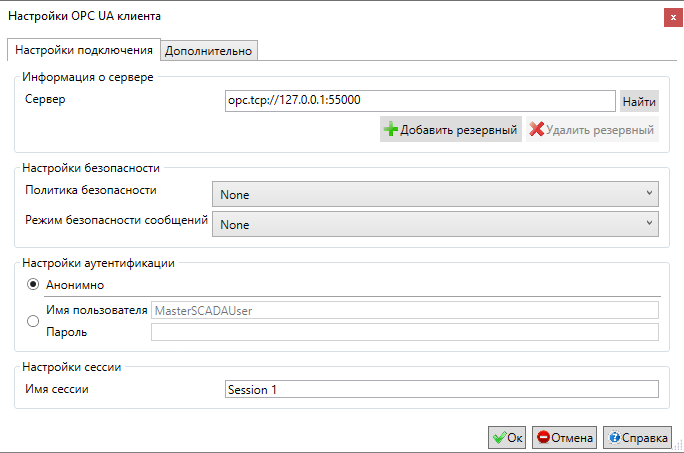Click the green checkmark Ok icon

coord(499,437)
